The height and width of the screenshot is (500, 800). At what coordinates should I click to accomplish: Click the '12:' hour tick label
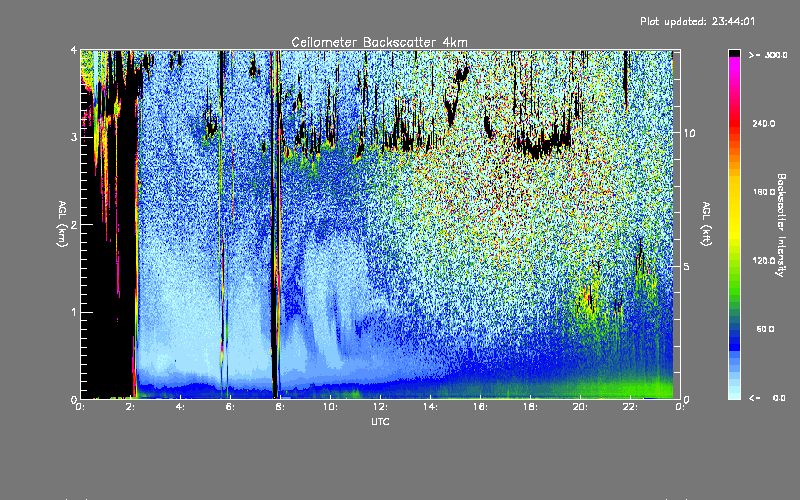pyautogui.click(x=380, y=407)
